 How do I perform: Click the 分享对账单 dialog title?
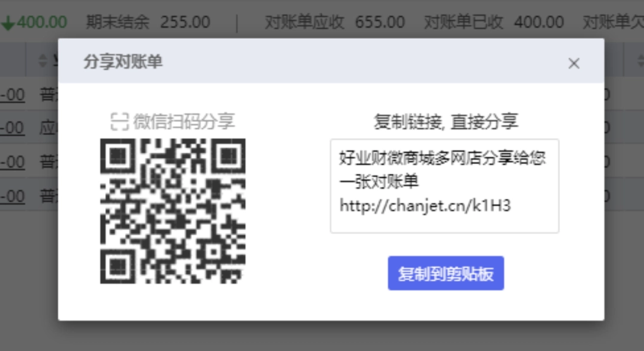point(123,62)
